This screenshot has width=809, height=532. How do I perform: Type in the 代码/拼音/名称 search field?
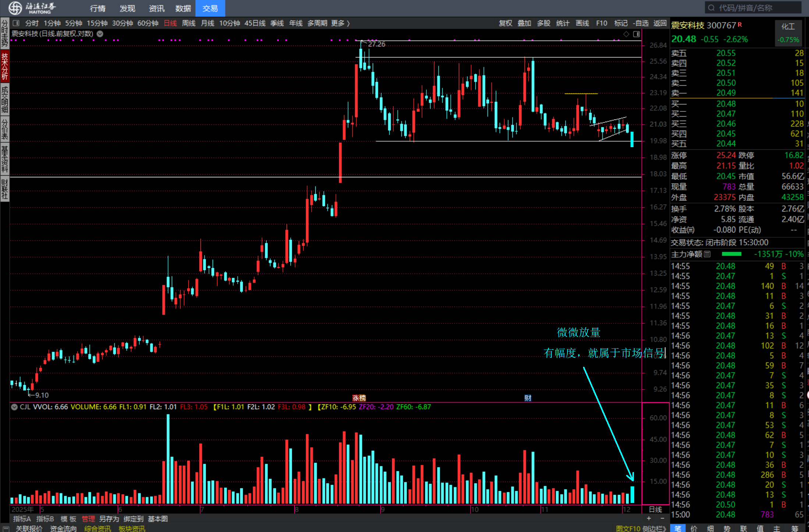click(754, 8)
